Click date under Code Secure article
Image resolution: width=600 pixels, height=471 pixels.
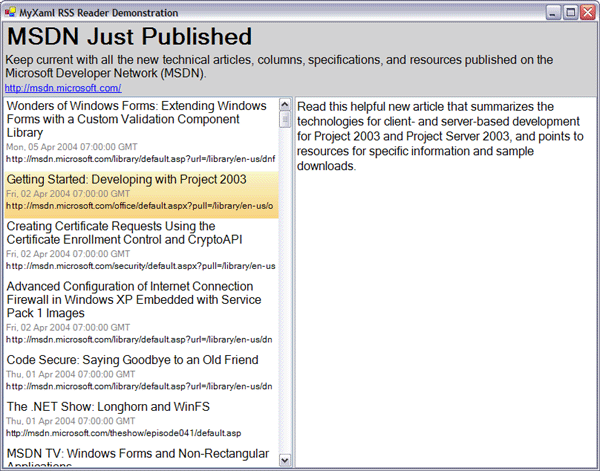70,374
